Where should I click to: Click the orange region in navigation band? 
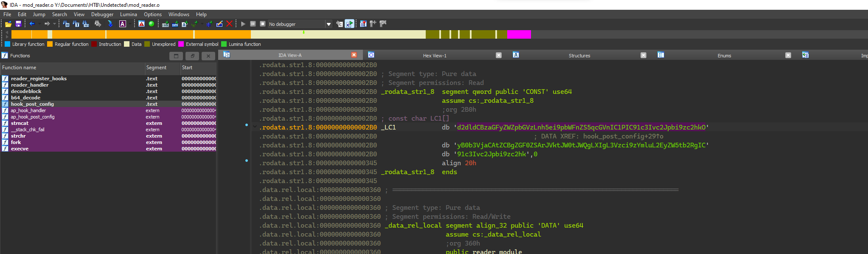[149, 34]
